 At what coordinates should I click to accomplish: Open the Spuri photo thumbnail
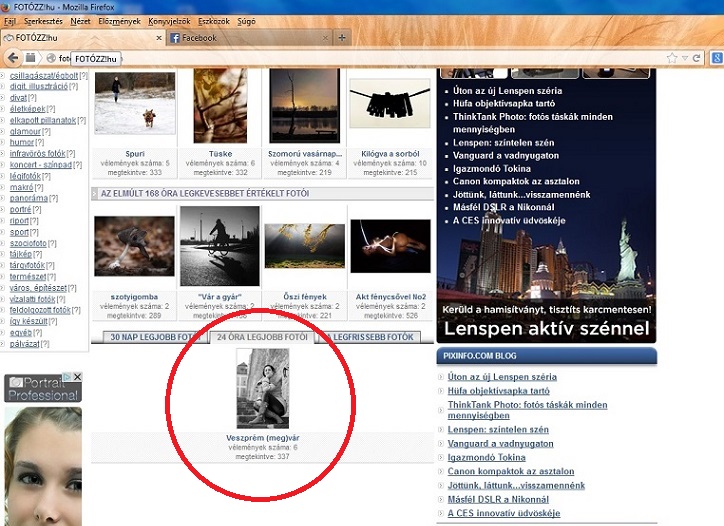tap(135, 103)
